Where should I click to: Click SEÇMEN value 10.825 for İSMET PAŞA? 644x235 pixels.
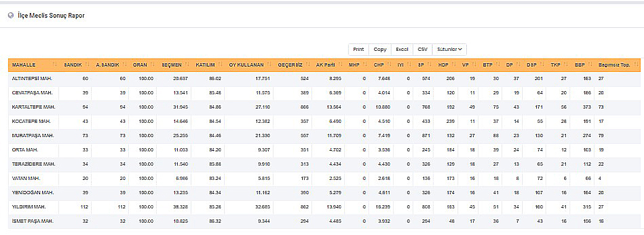181,221
